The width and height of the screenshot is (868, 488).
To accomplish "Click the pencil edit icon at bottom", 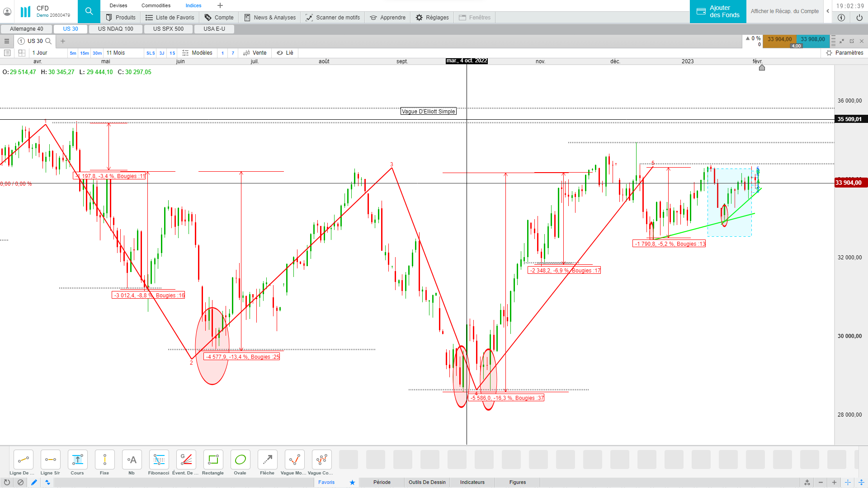I will click(x=34, y=482).
